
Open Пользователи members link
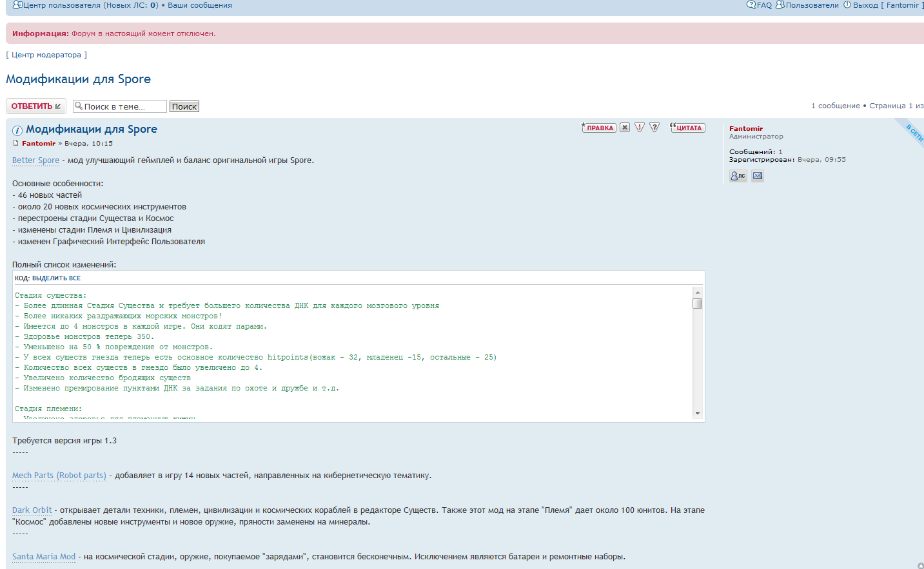812,5
